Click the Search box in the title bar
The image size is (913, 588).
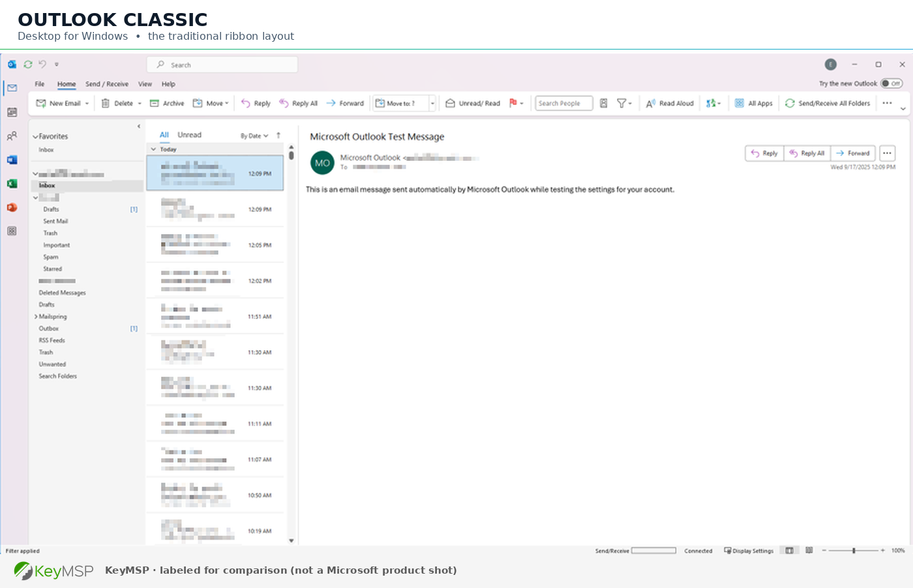click(222, 65)
